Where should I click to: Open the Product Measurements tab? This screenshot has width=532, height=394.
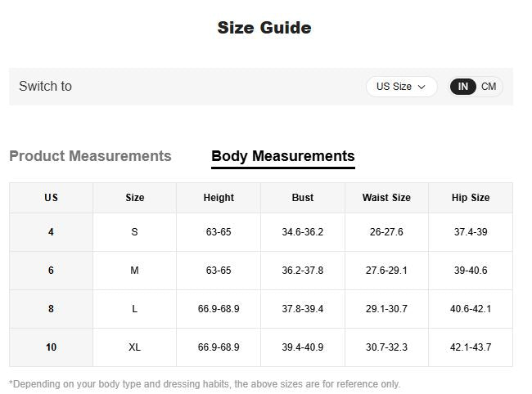90,156
